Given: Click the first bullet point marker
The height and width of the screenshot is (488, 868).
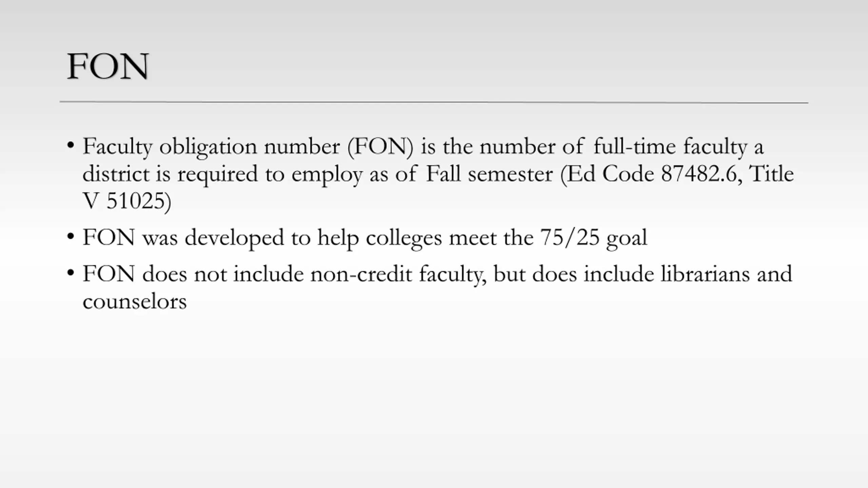Looking at the screenshot, I should coord(71,146).
